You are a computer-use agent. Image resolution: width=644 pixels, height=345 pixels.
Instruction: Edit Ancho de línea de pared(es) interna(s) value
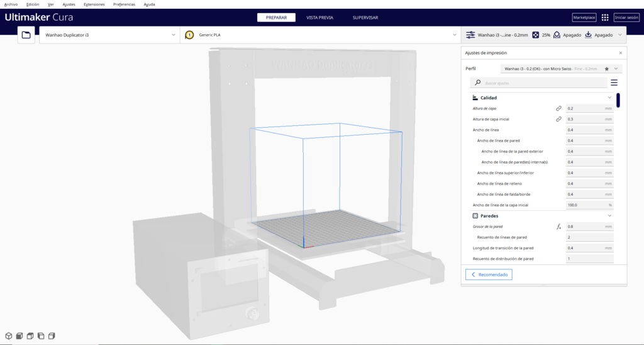[589, 162]
